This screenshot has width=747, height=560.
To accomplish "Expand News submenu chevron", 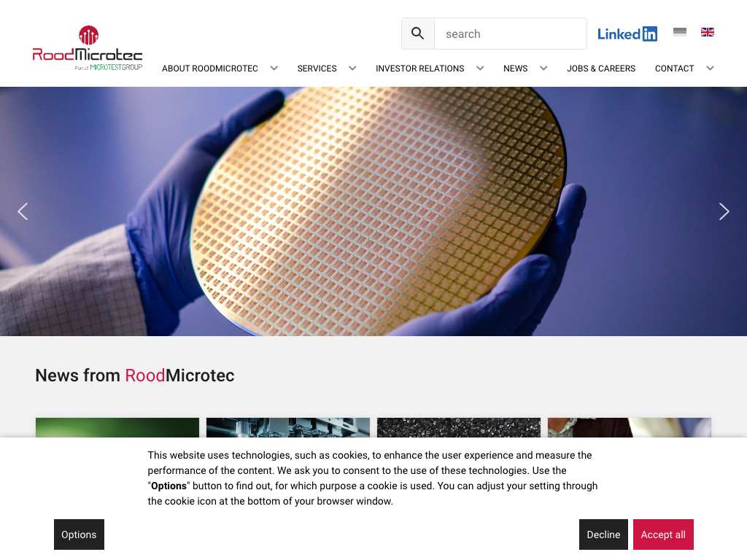I will [x=543, y=68].
